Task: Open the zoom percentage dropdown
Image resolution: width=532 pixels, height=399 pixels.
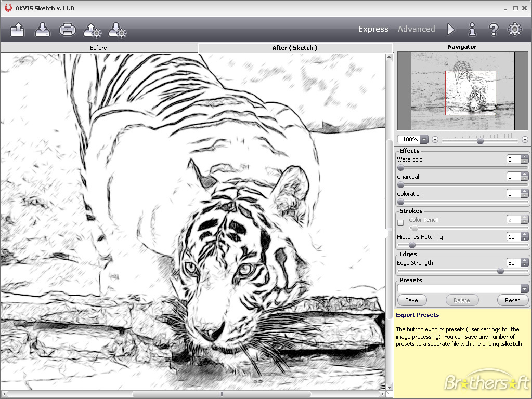Action: 424,139
